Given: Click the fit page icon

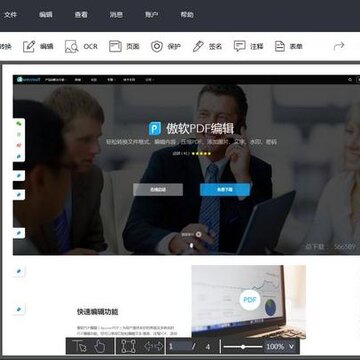Looking at the screenshot, I should (128, 347).
